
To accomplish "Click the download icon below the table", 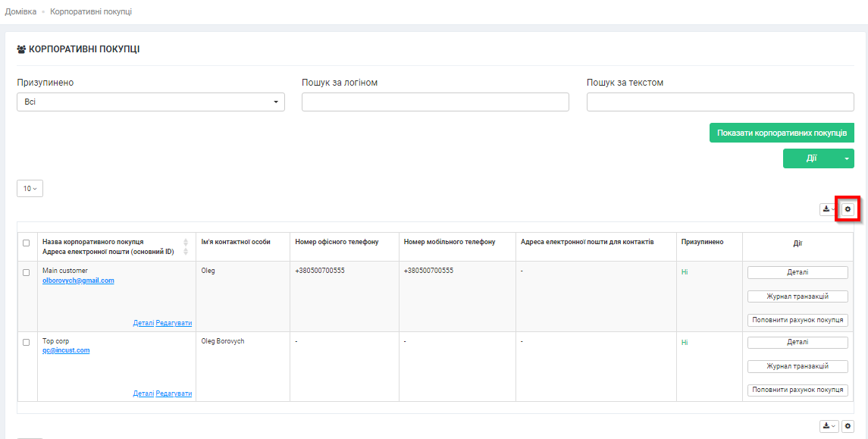I will [x=829, y=427].
